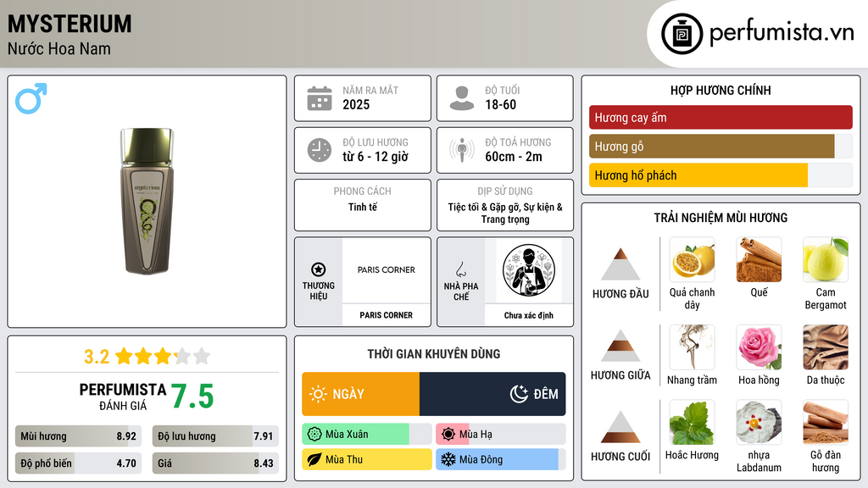Screen dimensions: 868x488
Task: Click the PARIS CORNER brand name caption
Action: (386, 315)
